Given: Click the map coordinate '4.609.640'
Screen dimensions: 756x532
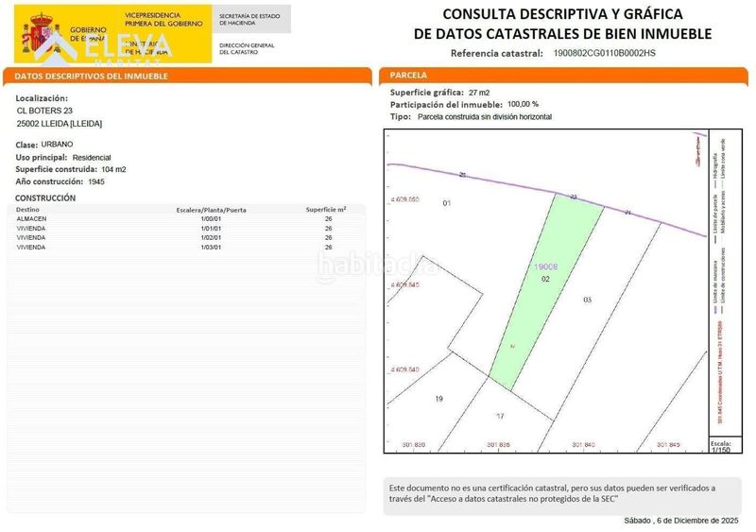Looking at the screenshot, I should point(405,369).
